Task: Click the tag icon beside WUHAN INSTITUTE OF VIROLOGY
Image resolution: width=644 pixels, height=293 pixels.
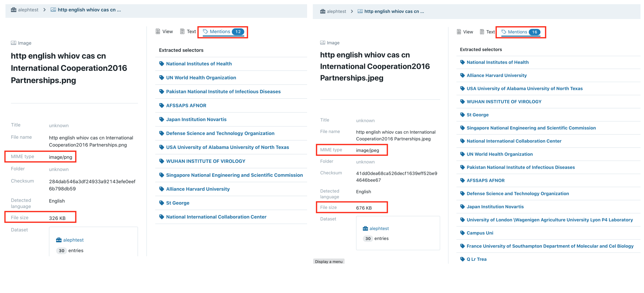Action: (x=161, y=161)
